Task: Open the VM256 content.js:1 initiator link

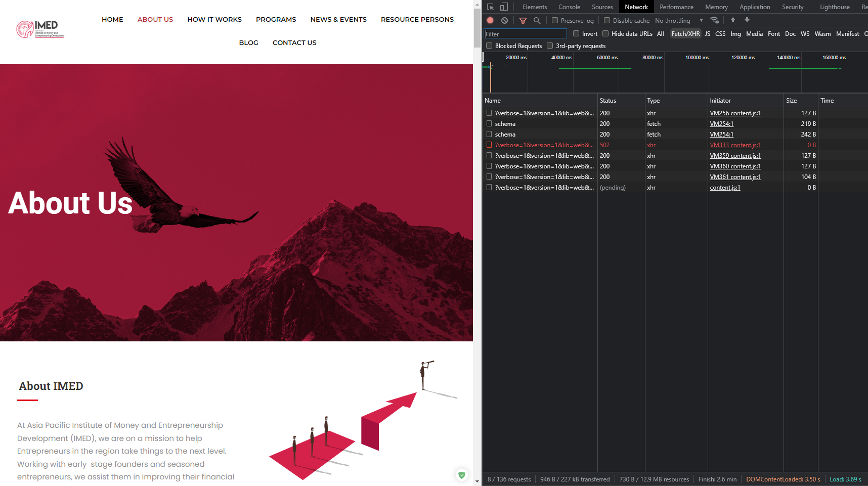Action: click(735, 113)
